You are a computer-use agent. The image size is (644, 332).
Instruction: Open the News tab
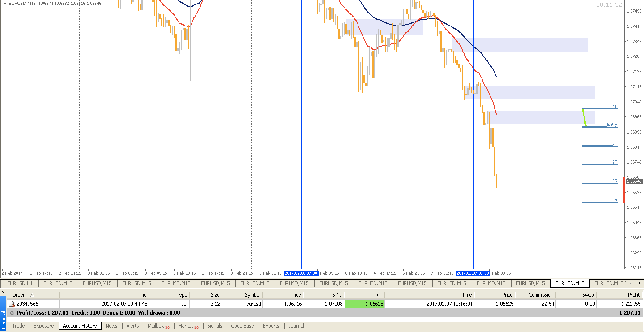pyautogui.click(x=111, y=326)
